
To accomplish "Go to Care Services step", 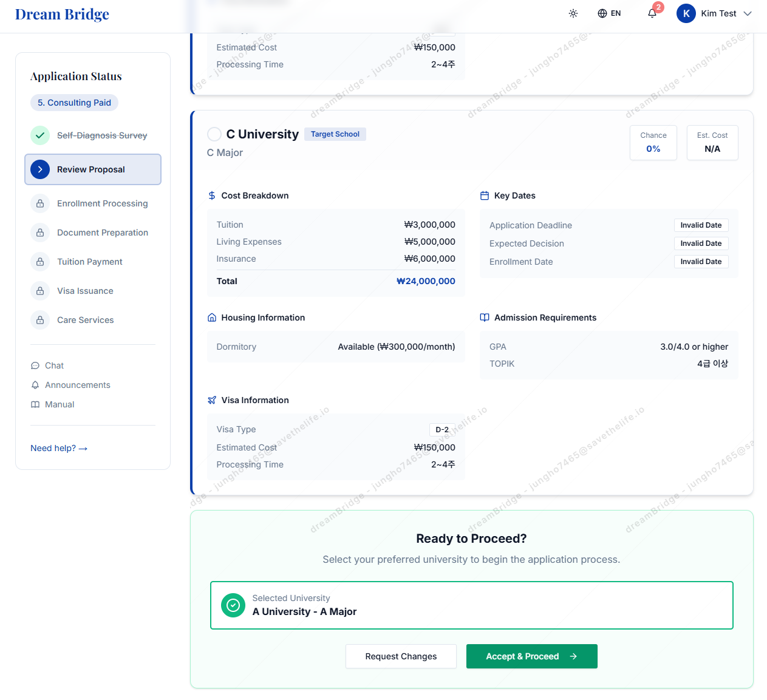I will (93, 320).
